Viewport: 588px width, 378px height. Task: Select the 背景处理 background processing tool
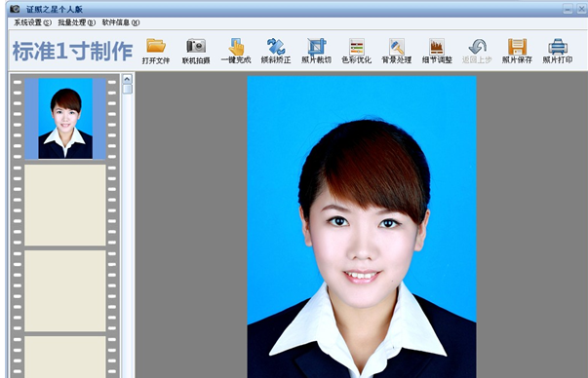pos(397,51)
